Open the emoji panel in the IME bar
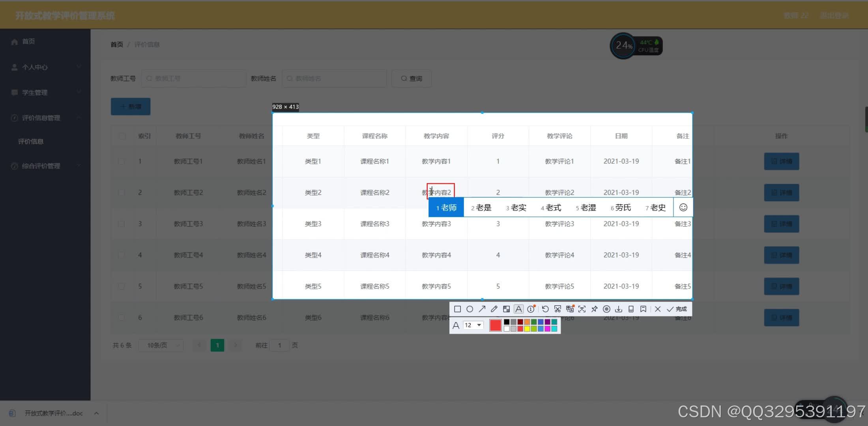 click(x=683, y=207)
